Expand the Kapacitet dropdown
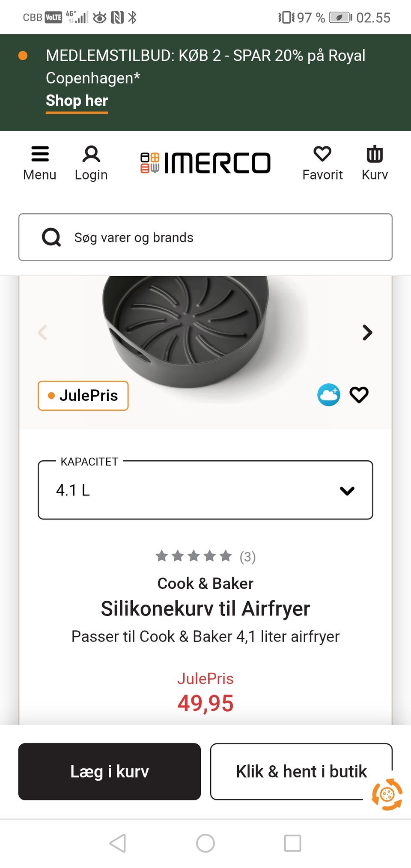411x868 pixels. click(205, 490)
